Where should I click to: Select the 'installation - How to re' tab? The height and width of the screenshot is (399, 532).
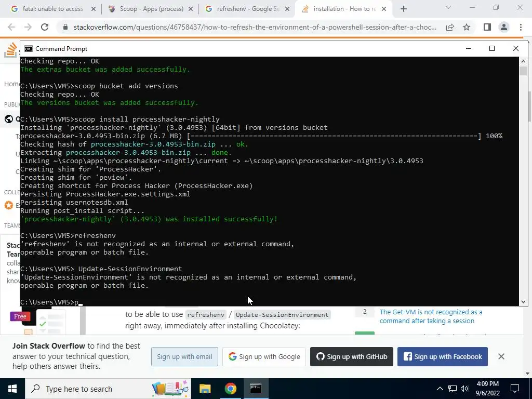coord(344,9)
